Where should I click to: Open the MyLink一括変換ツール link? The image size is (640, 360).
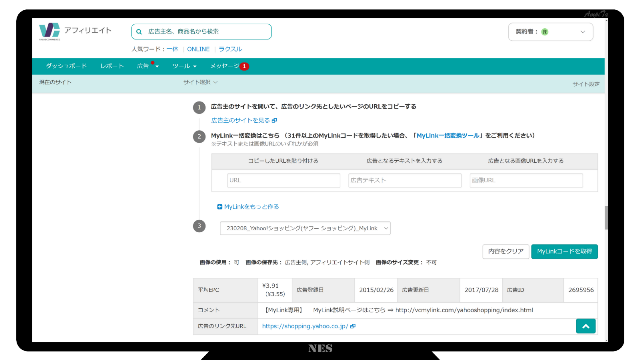[448, 136]
